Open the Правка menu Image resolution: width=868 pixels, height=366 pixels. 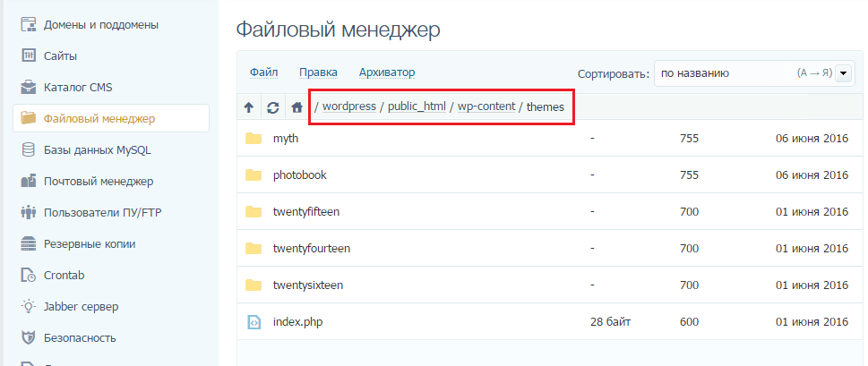point(318,72)
